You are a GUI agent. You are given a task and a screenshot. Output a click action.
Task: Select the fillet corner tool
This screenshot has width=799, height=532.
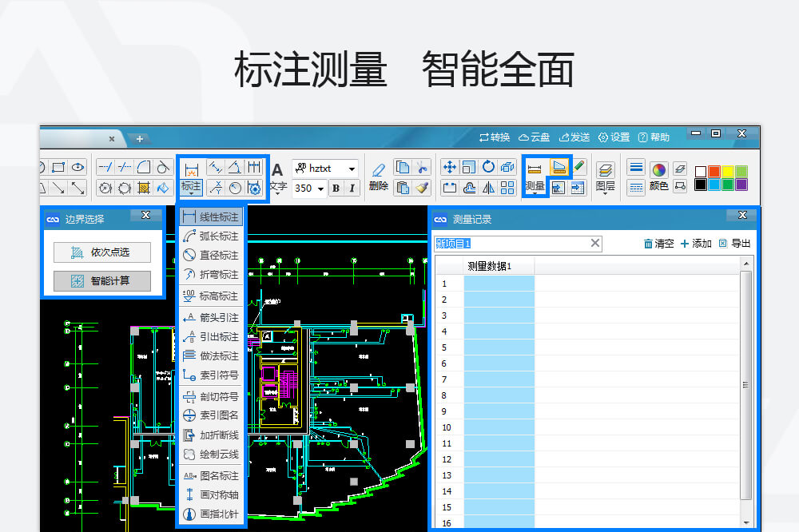point(144,167)
